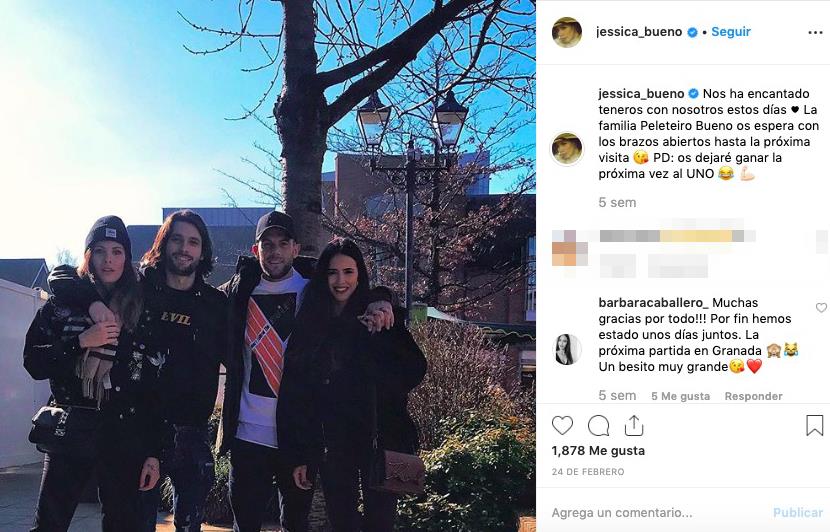The width and height of the screenshot is (830, 532).
Task: Open the barbaracaballero_ commenter avatar
Action: 567,350
